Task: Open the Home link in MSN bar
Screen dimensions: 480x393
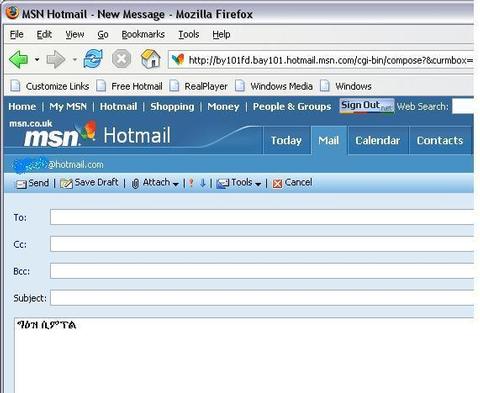Action: pos(22,106)
